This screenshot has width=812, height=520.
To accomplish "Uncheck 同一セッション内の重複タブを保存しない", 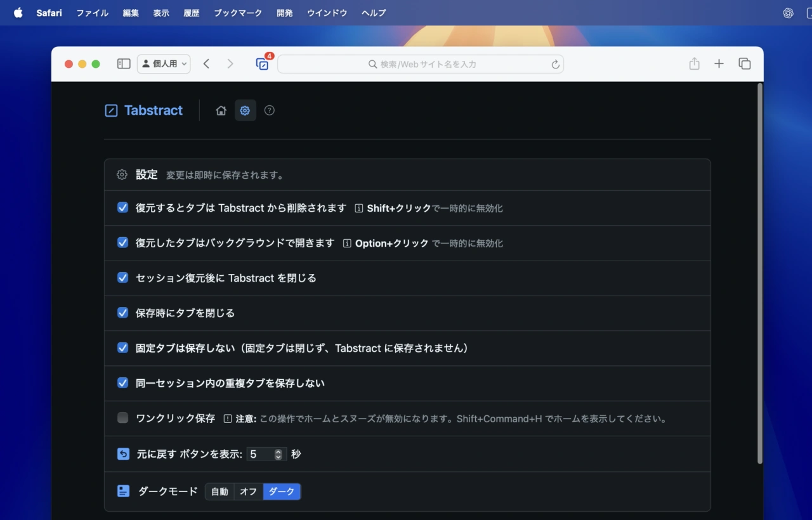I will [122, 383].
